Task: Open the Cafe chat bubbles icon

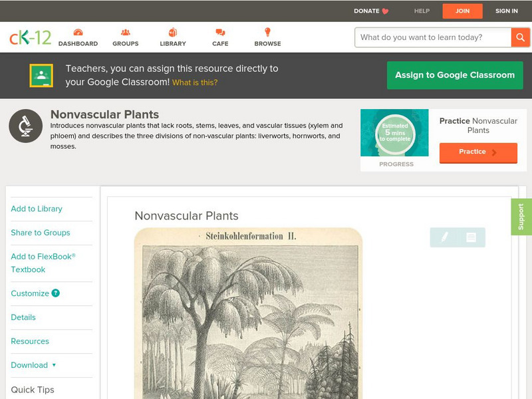Action: point(220,32)
